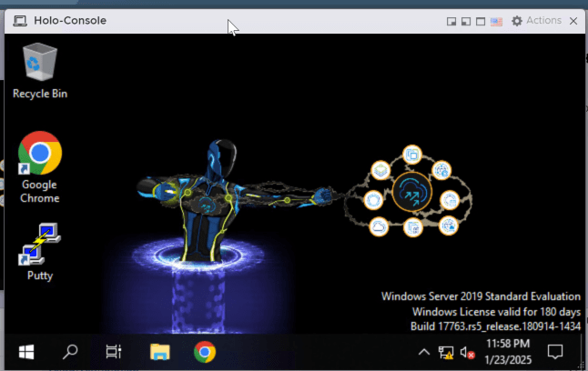This screenshot has height=371, width=588.
Task: Open the Windows Start menu
Action: [x=25, y=352]
